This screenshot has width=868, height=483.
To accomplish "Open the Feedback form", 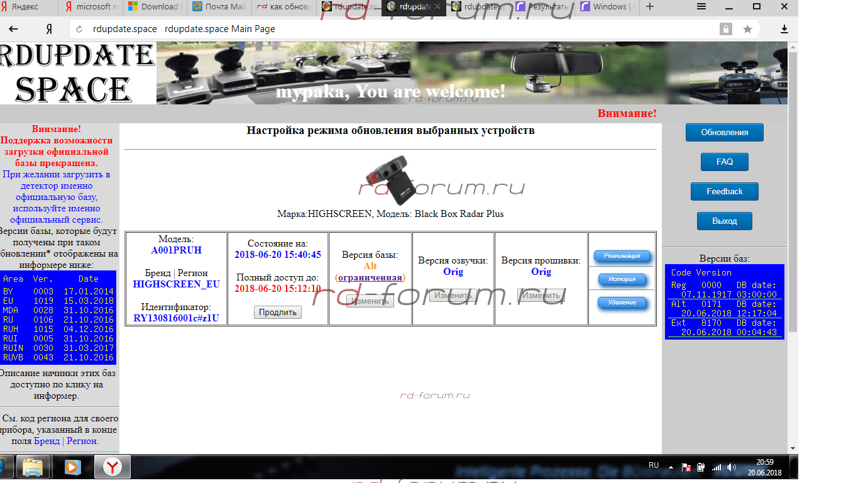I will 724,191.
